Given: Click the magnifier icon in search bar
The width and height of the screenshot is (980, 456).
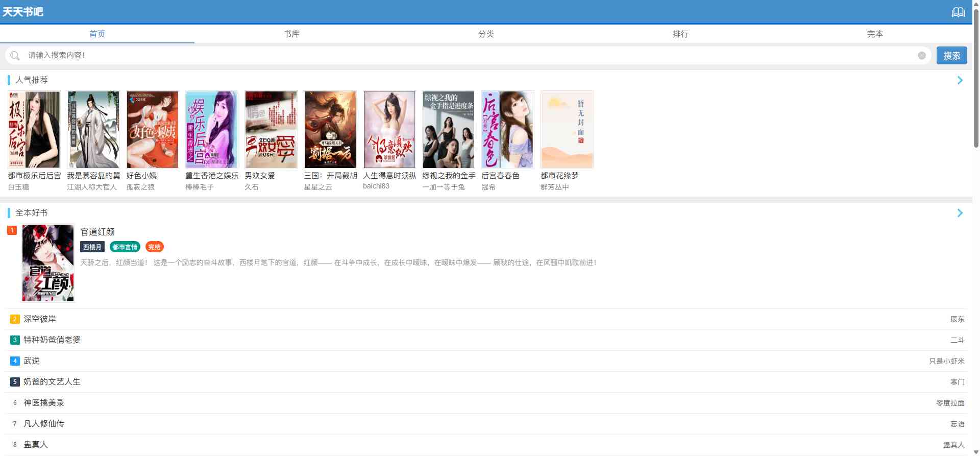Looking at the screenshot, I should 15,56.
